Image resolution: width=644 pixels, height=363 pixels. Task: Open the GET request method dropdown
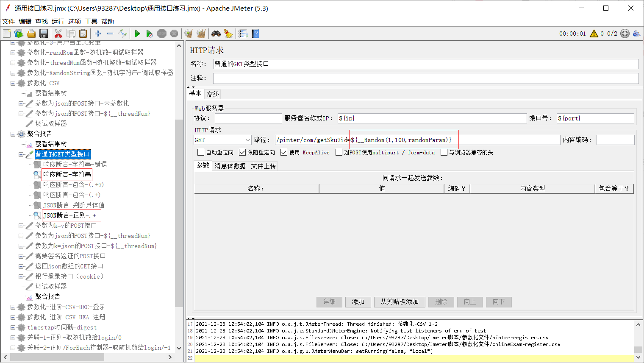pos(222,140)
